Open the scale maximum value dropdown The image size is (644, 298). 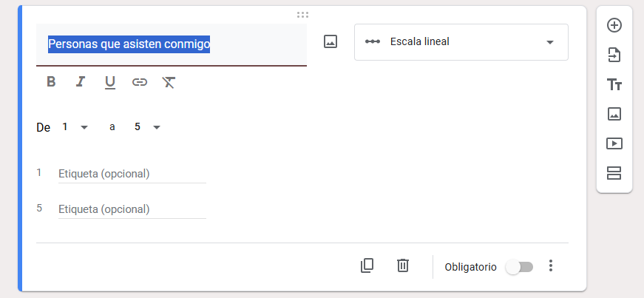(147, 127)
